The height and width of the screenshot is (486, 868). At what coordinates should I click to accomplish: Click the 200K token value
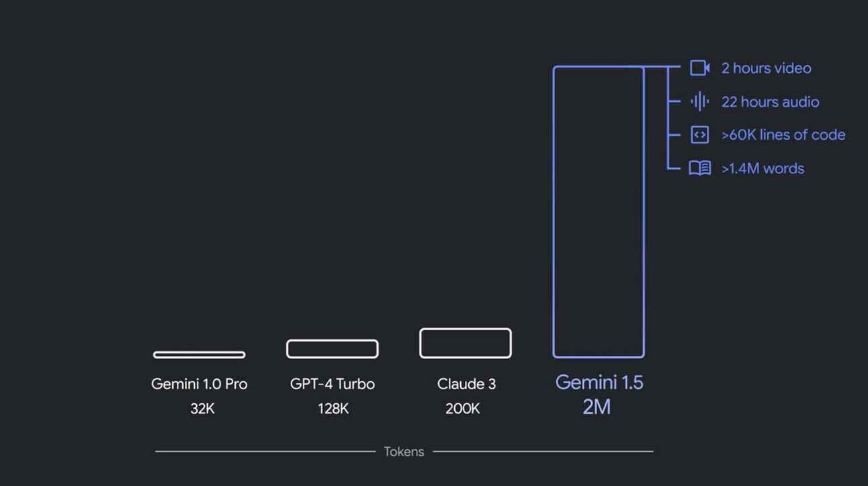(x=463, y=408)
